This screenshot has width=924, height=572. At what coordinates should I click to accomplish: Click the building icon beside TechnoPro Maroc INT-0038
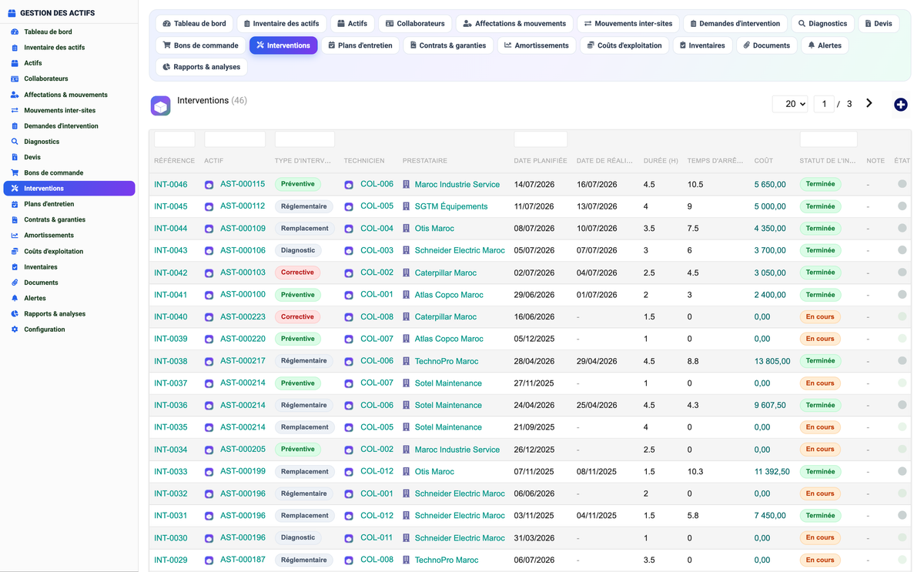click(x=406, y=361)
